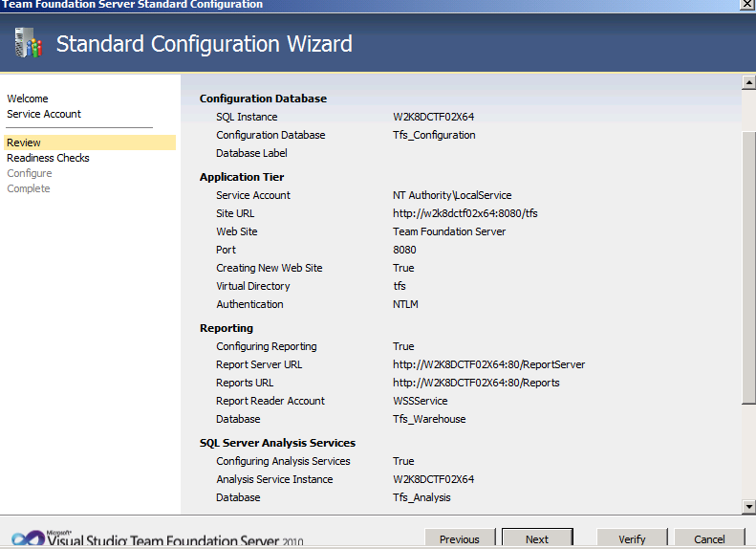The image size is (756, 549).
Task: Select the Complete step in sidebar
Action: tap(29, 188)
